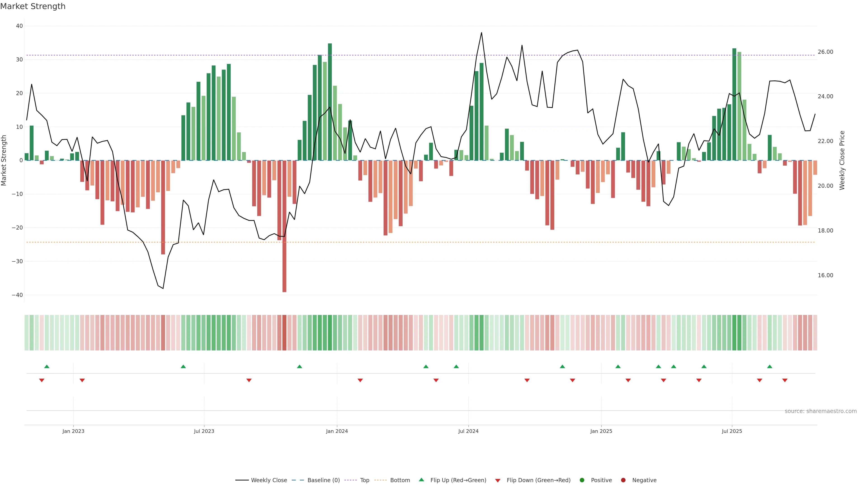Screen dimensions: 868x488
Task: Click the Jul 2024 x-axis label
Action: (x=468, y=431)
